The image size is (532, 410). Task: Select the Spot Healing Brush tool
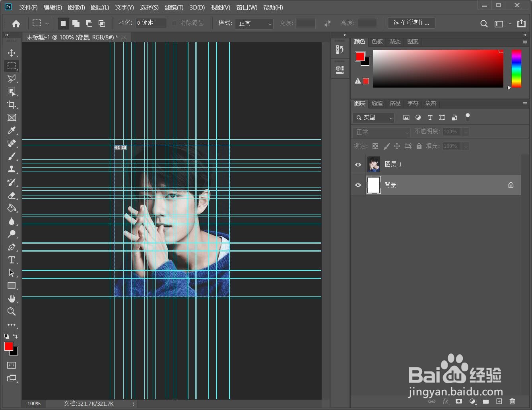click(x=12, y=143)
